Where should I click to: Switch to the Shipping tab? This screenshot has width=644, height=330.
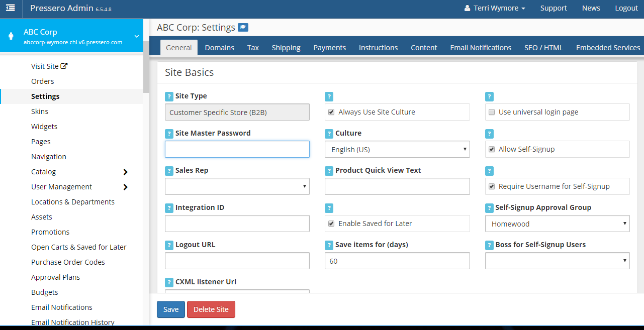pos(286,48)
